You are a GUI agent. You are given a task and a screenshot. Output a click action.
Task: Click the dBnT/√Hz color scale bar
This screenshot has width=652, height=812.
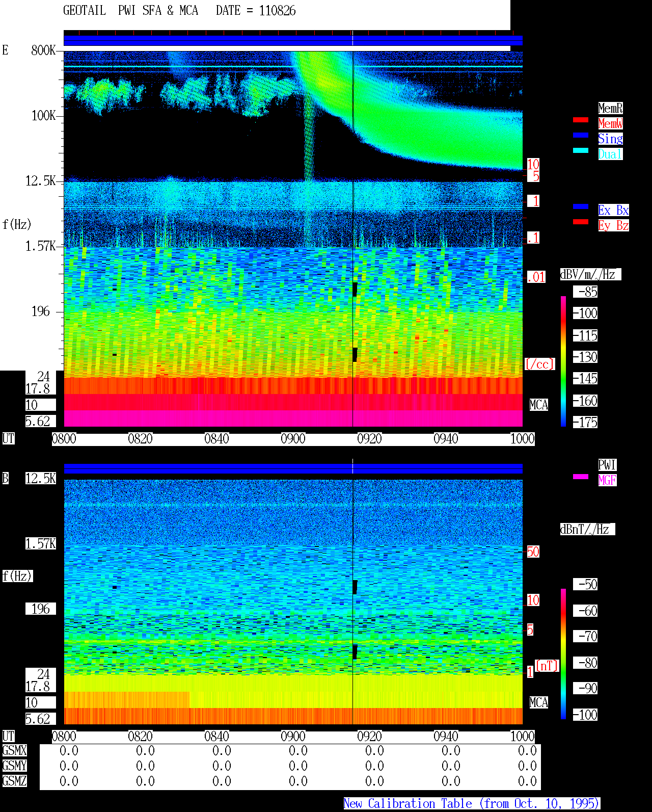(563, 654)
